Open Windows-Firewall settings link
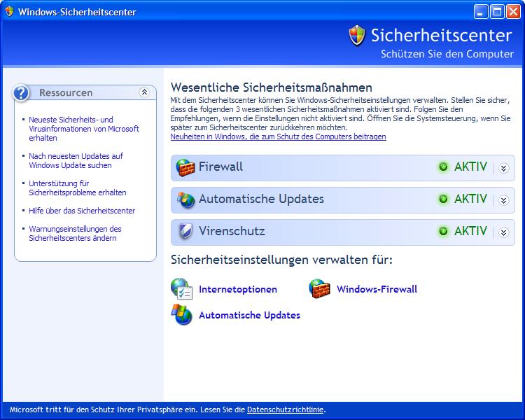525x420 pixels. click(x=377, y=289)
